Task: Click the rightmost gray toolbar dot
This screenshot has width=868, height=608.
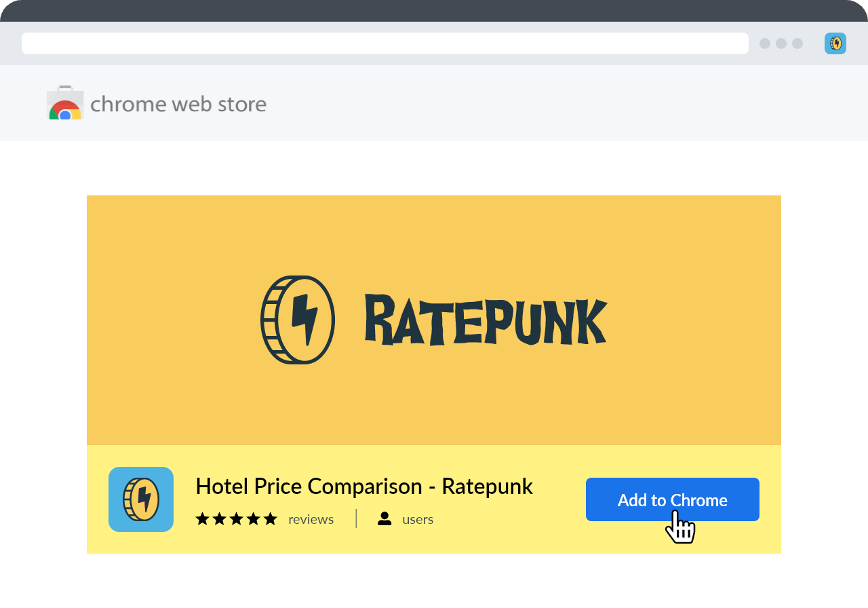Action: pyautogui.click(x=797, y=43)
